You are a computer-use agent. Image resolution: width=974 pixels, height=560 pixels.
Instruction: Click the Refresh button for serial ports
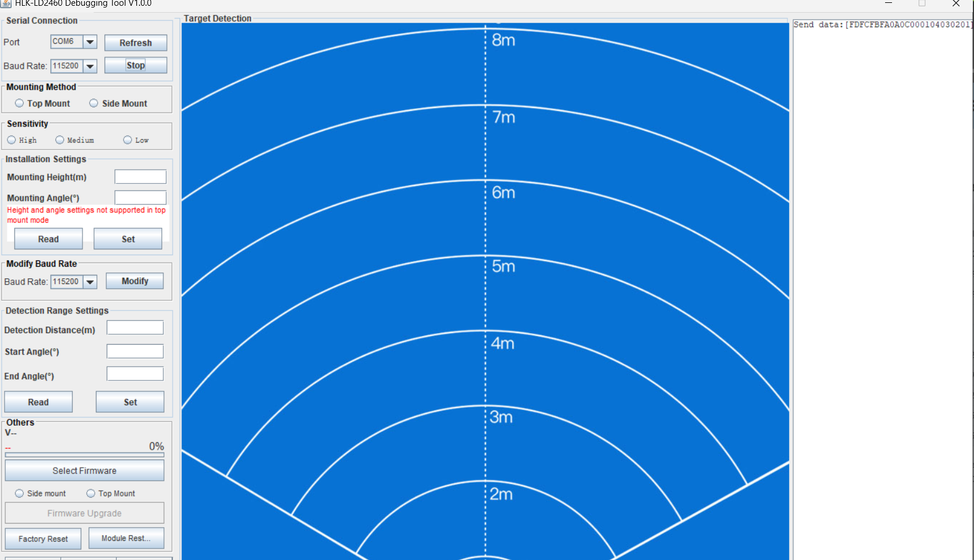(135, 43)
